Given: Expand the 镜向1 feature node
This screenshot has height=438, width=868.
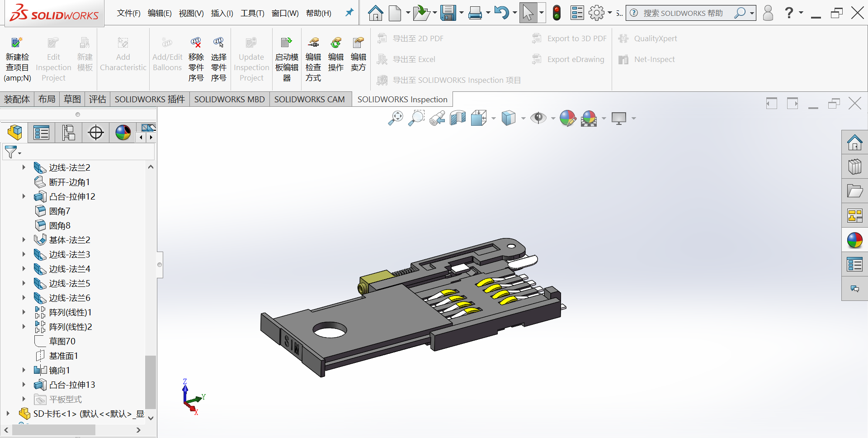Looking at the screenshot, I should (24, 370).
